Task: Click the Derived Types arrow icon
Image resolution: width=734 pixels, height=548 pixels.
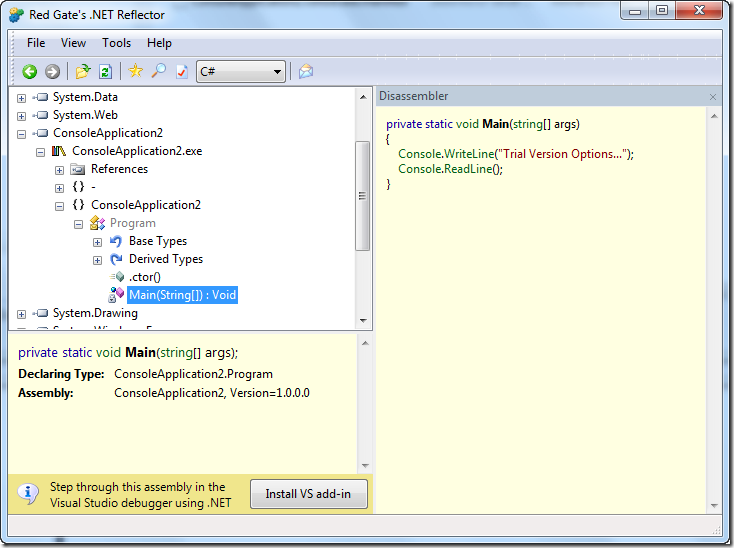Action: click(x=116, y=259)
